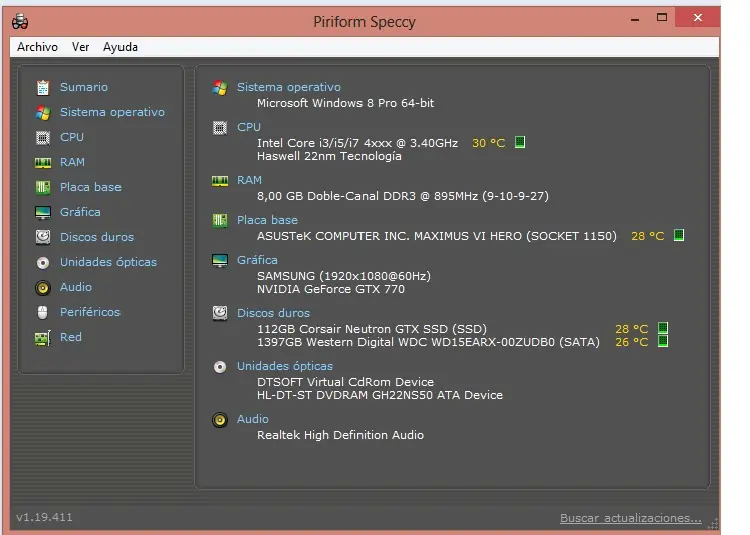
Task: Click the DTSOFT Virtual CdRom Device entry
Action: 345,382
